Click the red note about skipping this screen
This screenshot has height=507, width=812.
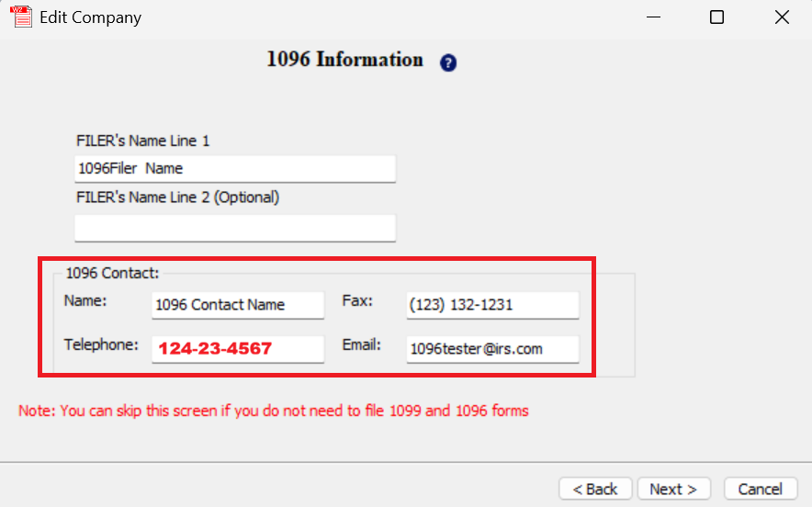274,411
